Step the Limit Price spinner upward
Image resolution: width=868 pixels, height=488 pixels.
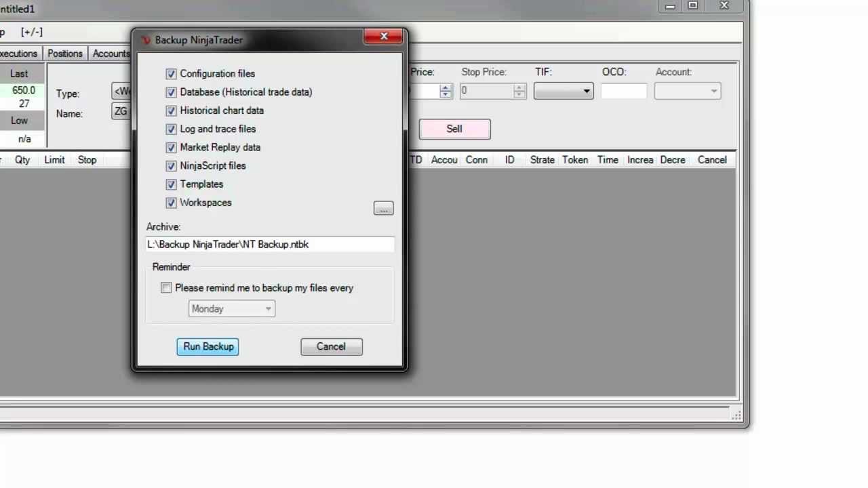[446, 87]
